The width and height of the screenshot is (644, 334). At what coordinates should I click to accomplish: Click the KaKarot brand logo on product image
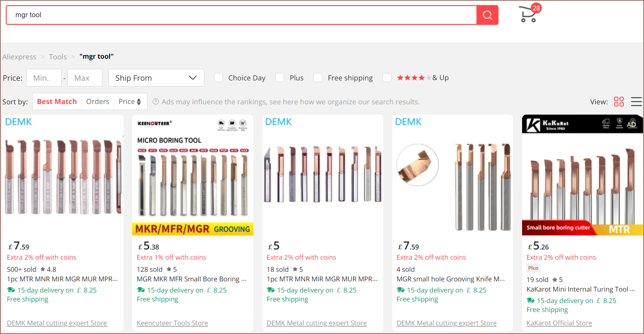pos(547,125)
